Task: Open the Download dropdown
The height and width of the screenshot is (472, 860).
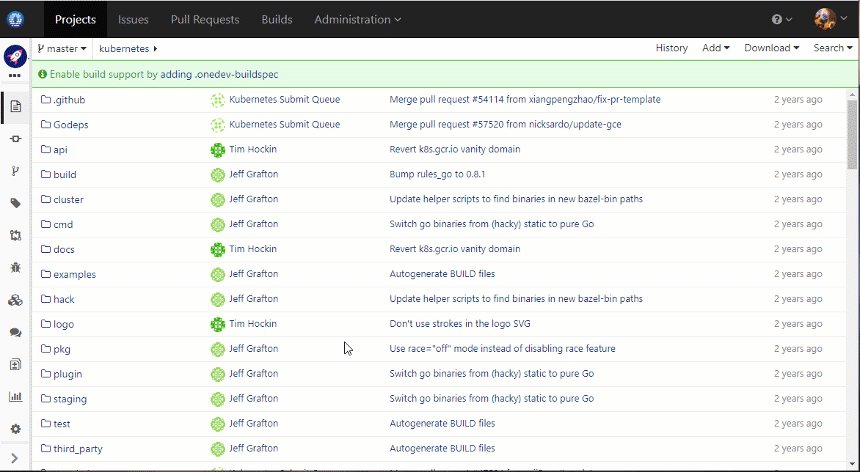Action: (772, 48)
